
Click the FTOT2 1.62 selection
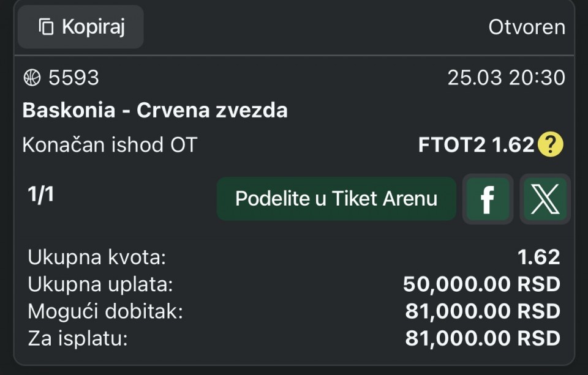pos(477,145)
